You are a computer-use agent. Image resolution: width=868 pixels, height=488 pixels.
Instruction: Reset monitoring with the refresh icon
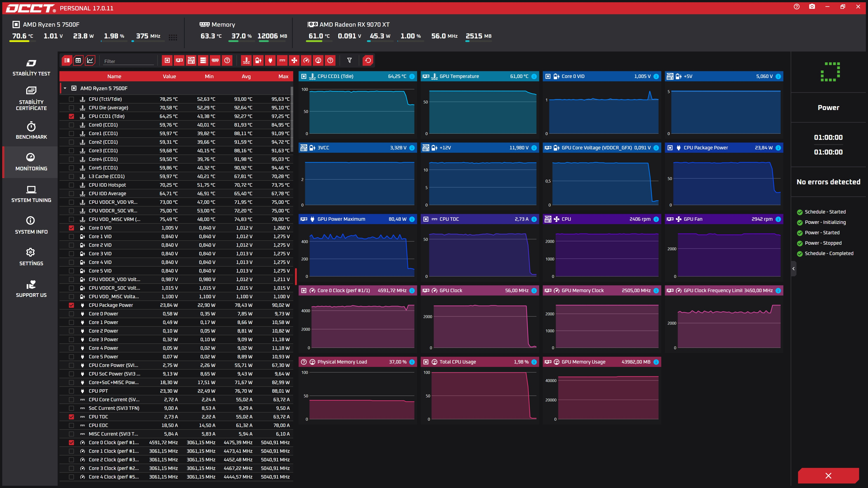(x=368, y=61)
